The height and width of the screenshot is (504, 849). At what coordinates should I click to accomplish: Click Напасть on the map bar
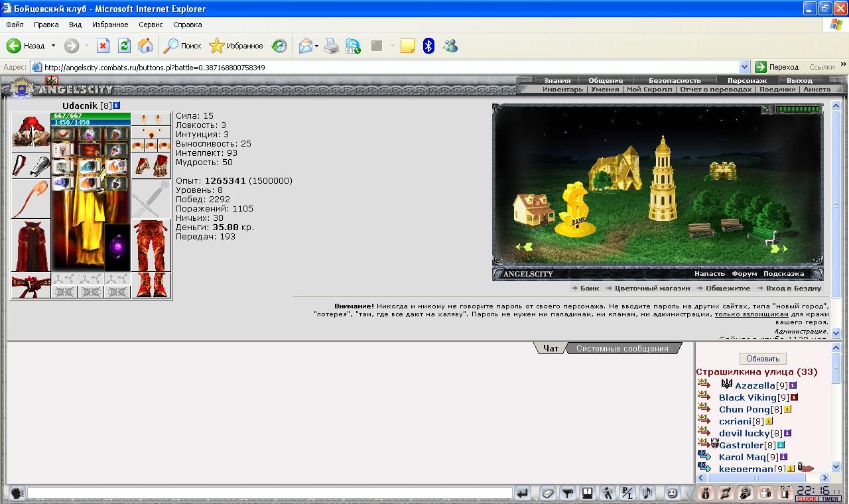coord(710,273)
